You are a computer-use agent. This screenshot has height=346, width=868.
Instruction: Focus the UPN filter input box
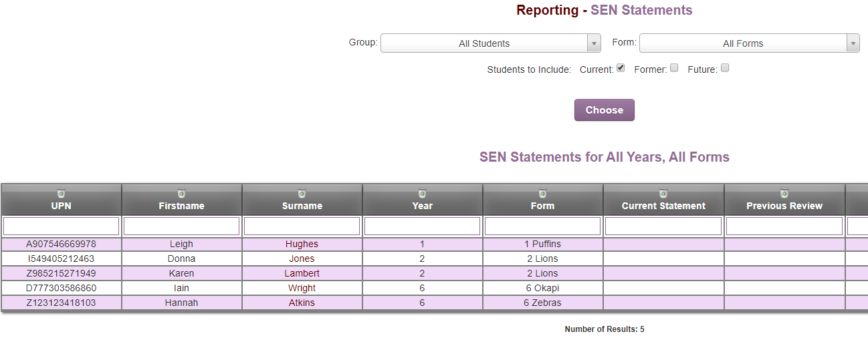coord(61,226)
